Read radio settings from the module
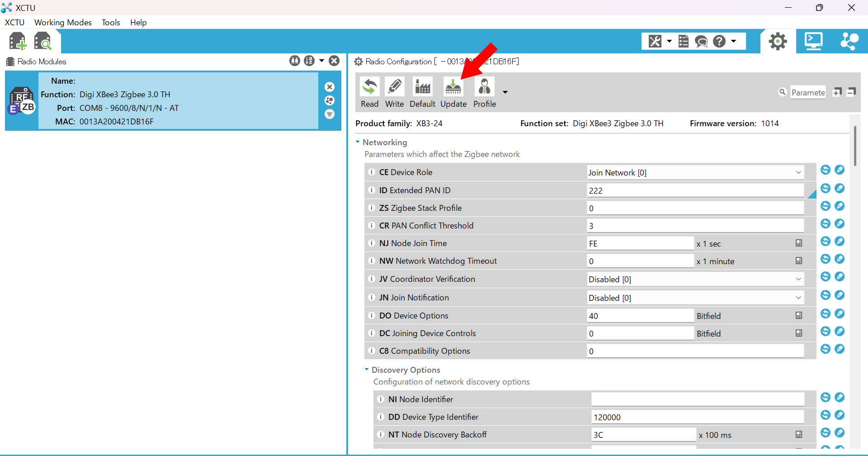The image size is (868, 456). (x=369, y=92)
